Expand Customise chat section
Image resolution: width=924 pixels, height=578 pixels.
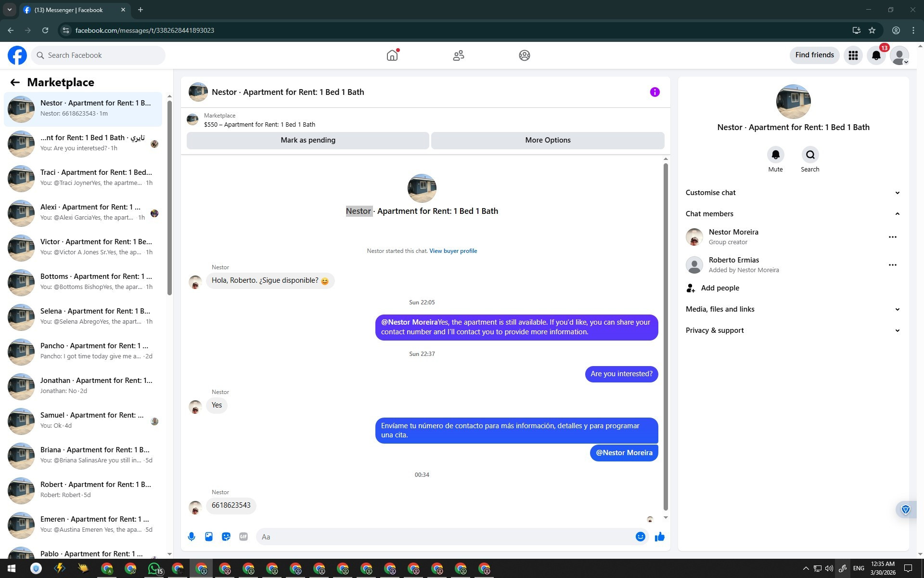[793, 193]
